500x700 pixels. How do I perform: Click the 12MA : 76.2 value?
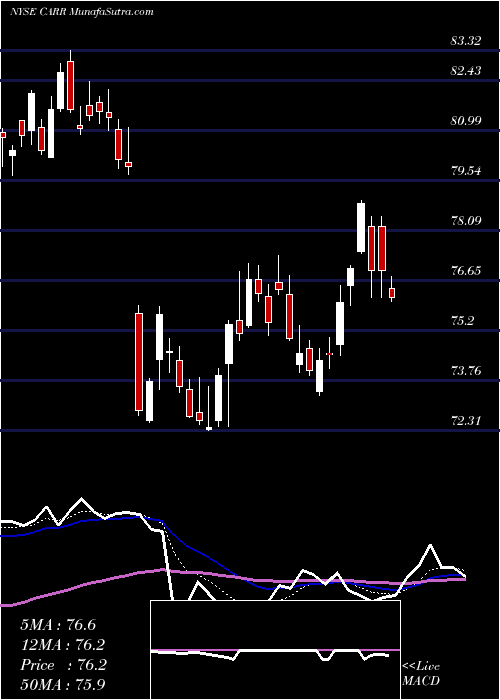tap(63, 645)
